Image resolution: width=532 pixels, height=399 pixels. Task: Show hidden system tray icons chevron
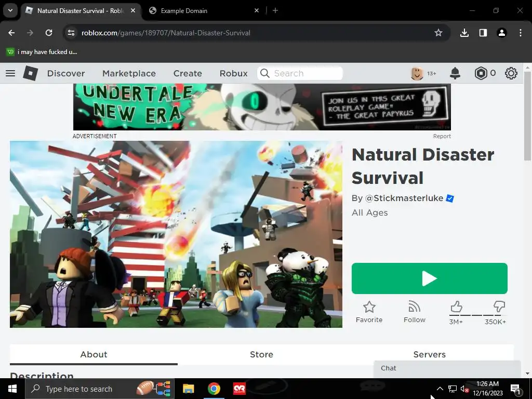pyautogui.click(x=440, y=389)
